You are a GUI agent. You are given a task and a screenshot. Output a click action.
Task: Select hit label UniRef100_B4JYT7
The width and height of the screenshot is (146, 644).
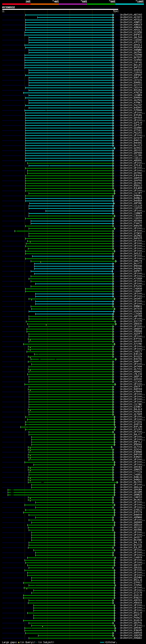[131, 263]
